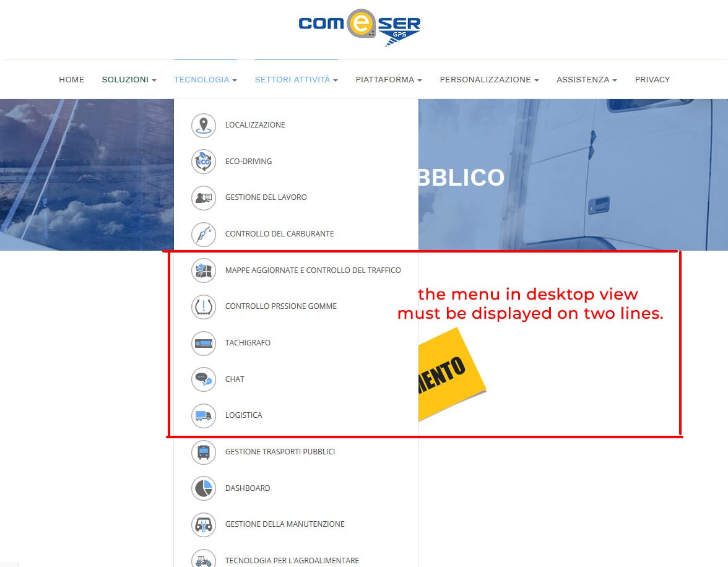Click the Mappe Aggiornate map icon
The image size is (728, 567).
[x=203, y=271]
